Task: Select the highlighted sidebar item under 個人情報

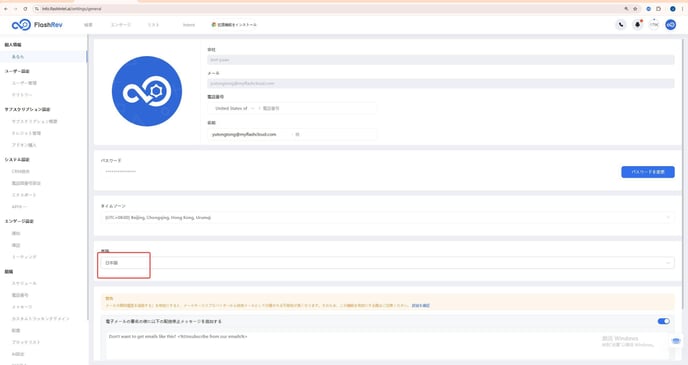Action: (43, 57)
